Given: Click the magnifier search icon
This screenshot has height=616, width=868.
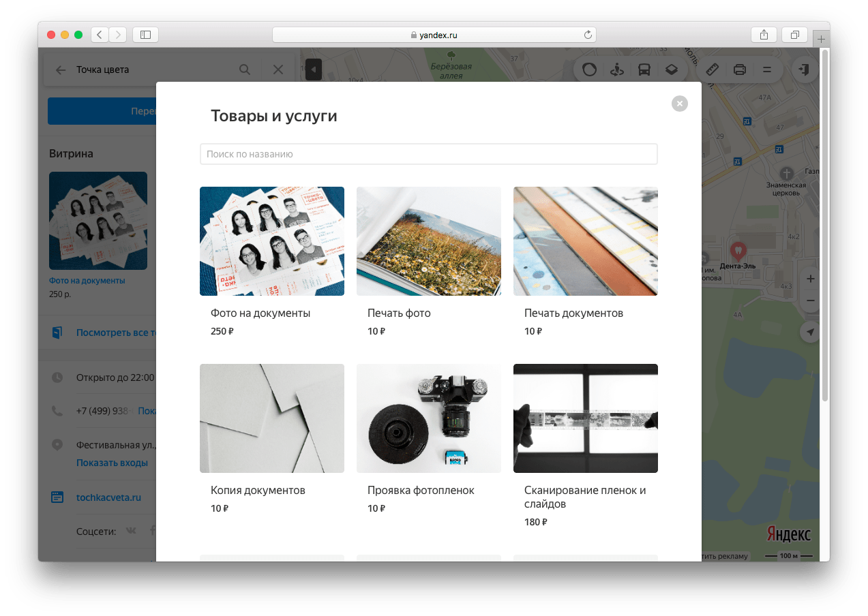Looking at the screenshot, I should coord(245,70).
